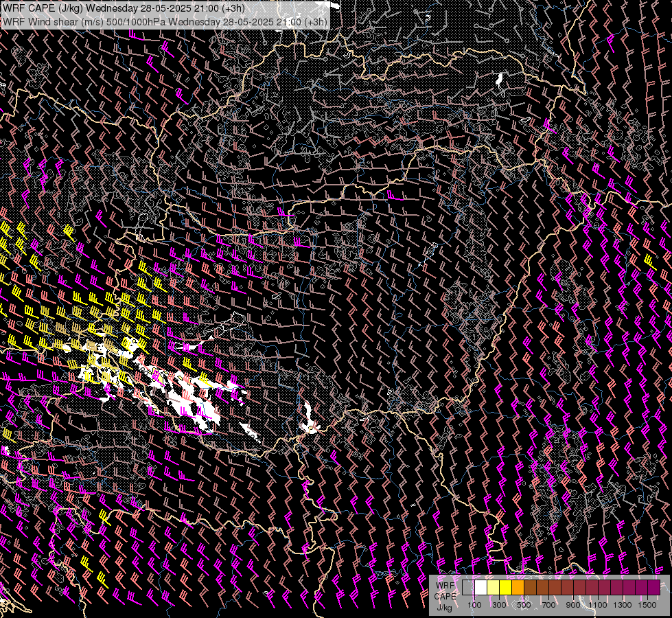
Task: Click the WRF label in the legend
Action: click(x=445, y=586)
